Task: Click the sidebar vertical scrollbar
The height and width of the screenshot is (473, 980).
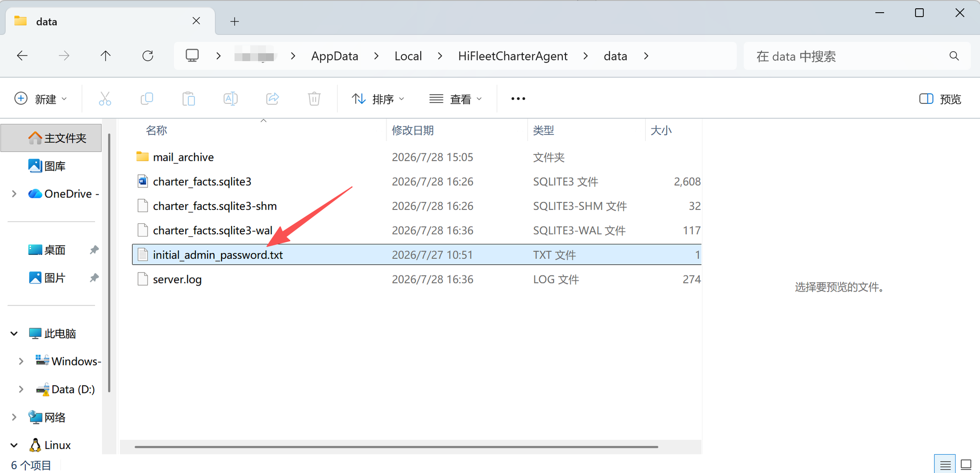Action: pyautogui.click(x=109, y=263)
